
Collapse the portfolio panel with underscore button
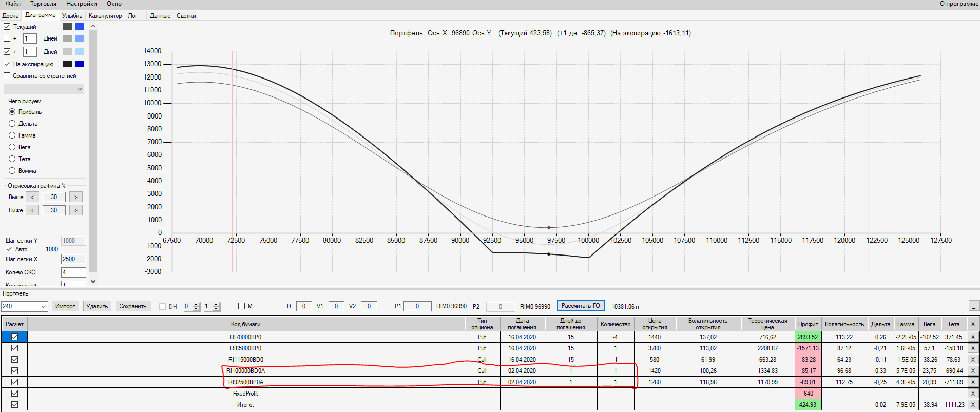974,306
